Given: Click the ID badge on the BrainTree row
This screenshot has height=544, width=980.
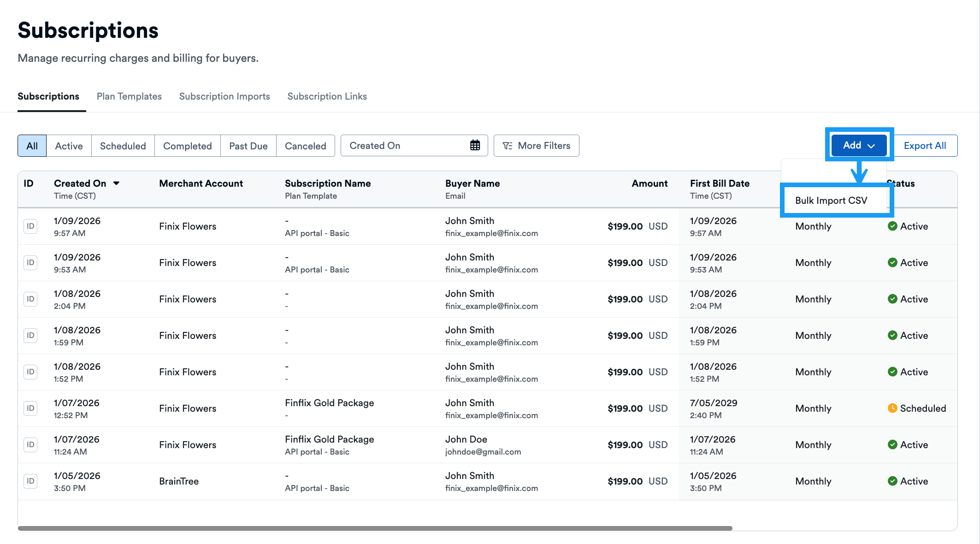Looking at the screenshot, I should 30,481.
